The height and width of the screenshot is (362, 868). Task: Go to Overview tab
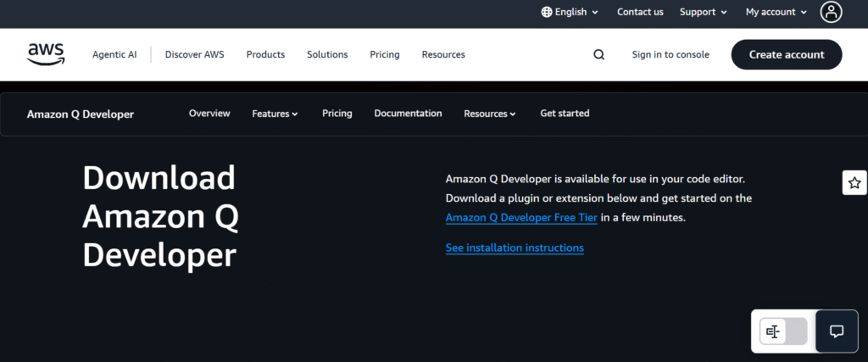(209, 114)
